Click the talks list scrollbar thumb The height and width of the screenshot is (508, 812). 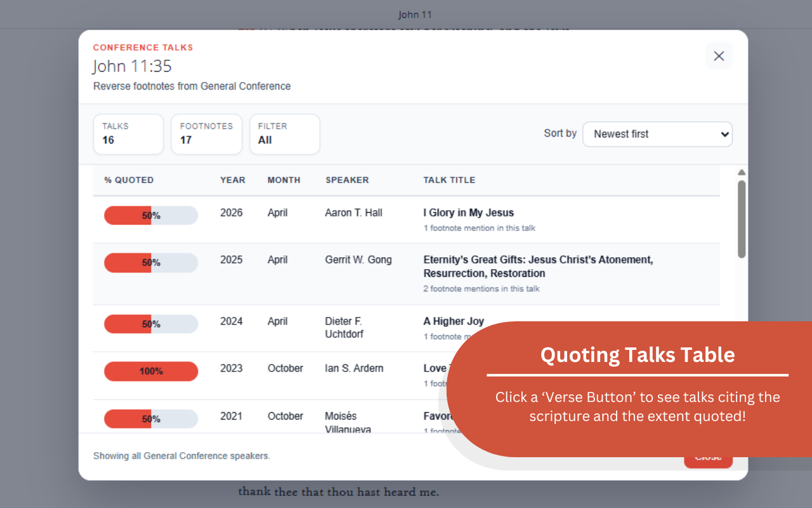click(742, 219)
